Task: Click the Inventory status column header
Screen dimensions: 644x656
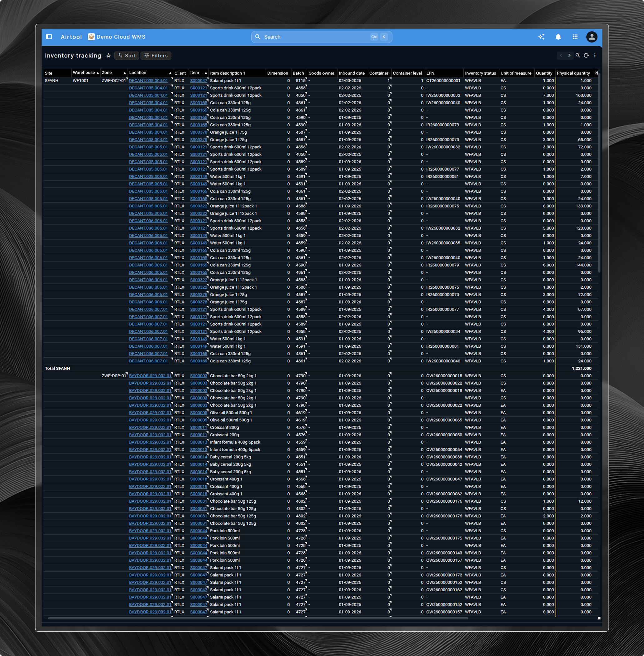Action: click(480, 73)
